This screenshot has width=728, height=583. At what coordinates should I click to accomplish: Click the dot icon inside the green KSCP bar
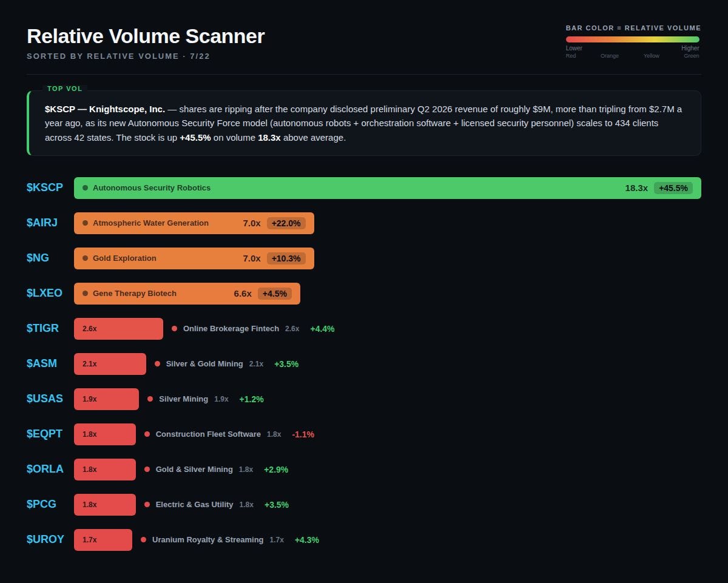pos(85,188)
